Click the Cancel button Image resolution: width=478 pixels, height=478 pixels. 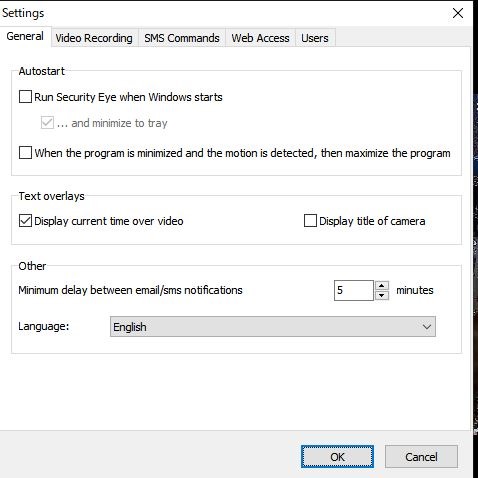tap(421, 457)
